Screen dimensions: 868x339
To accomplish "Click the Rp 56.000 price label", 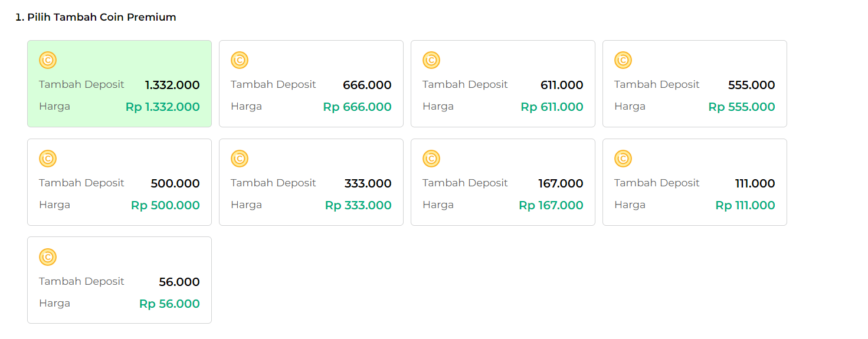I will pyautogui.click(x=169, y=304).
